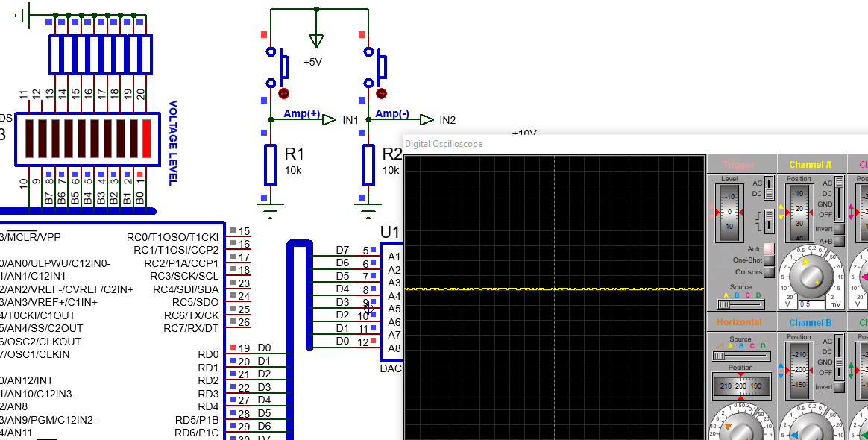Toggle the Auto trigger button

pos(769,248)
